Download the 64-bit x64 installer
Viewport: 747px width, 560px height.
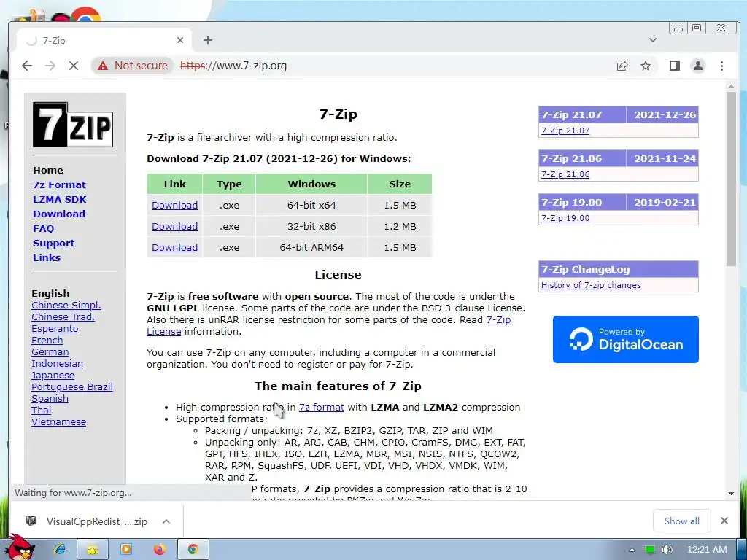[x=174, y=205]
